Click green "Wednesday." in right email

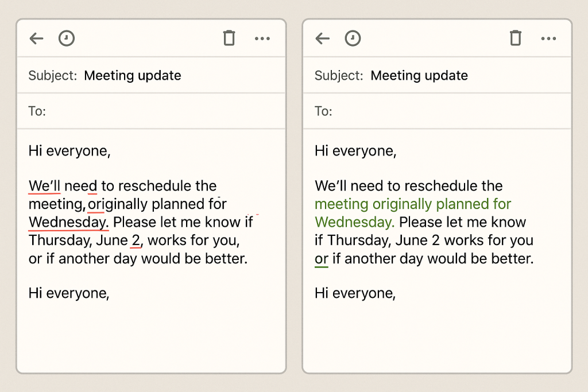(x=354, y=222)
